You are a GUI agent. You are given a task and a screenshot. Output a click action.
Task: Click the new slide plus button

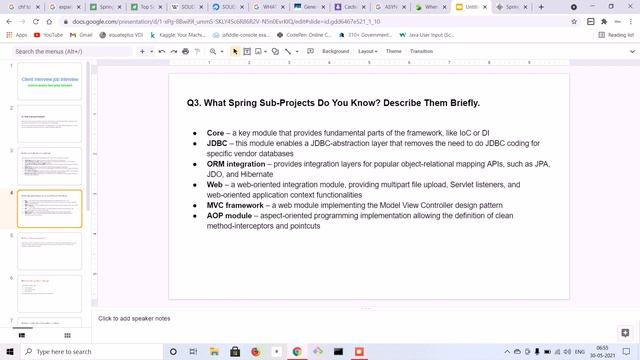pos(142,51)
